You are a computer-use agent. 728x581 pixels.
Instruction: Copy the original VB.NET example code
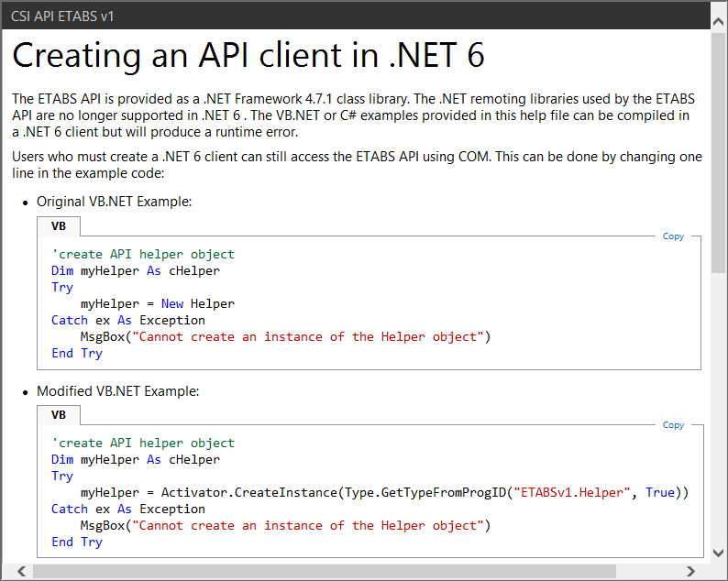tap(673, 236)
